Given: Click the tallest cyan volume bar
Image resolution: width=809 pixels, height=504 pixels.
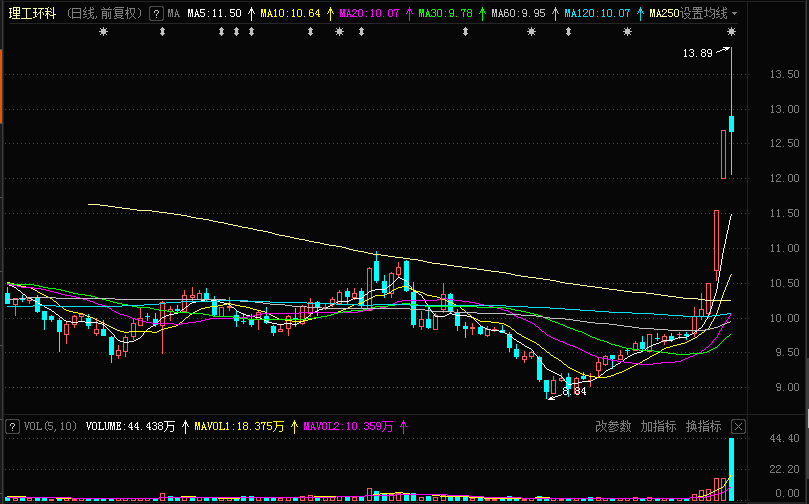Looking at the screenshot, I should point(732,468).
